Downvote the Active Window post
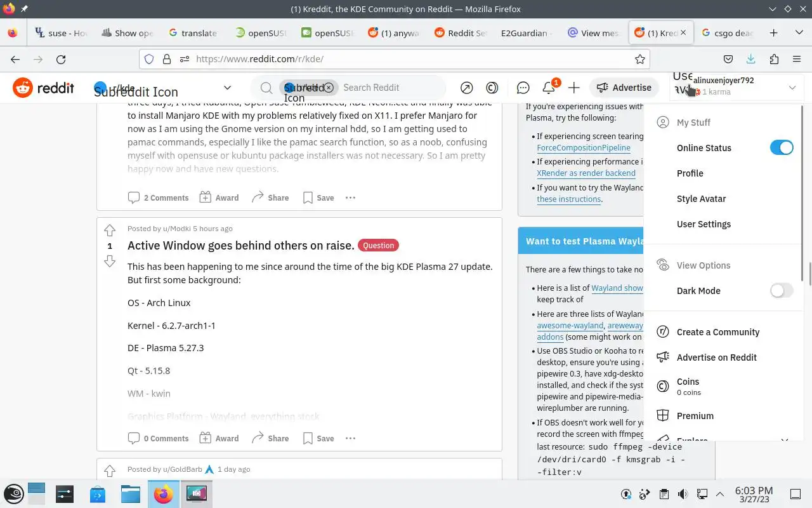812x508 pixels. (110, 261)
